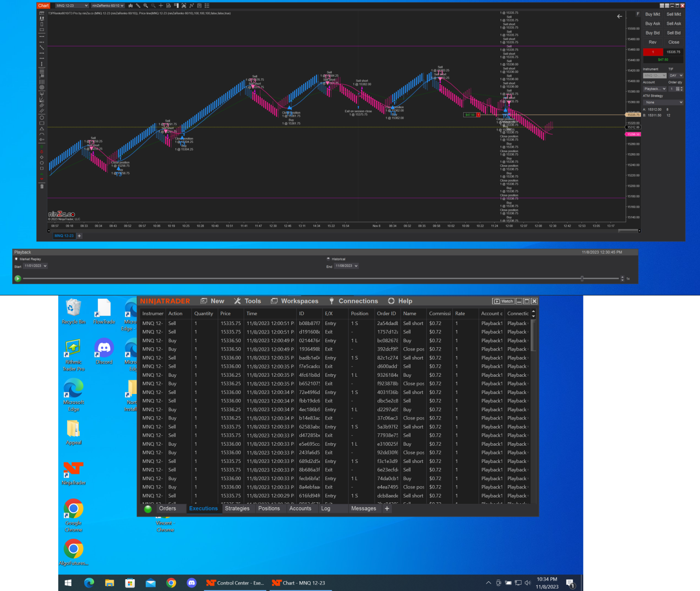Screen dimensions: 700x591
Task: Add a new tab in Control Center
Action: (x=387, y=509)
